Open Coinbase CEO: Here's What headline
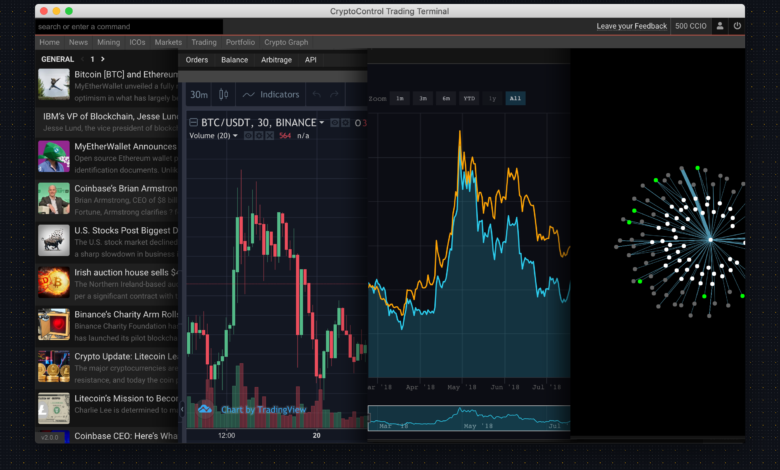780x470 pixels. (x=126, y=436)
